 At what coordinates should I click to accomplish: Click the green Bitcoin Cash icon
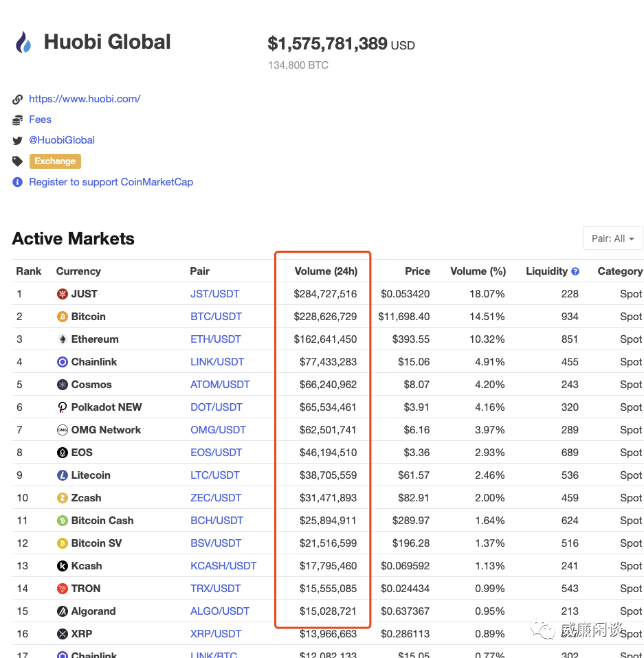pos(62,521)
